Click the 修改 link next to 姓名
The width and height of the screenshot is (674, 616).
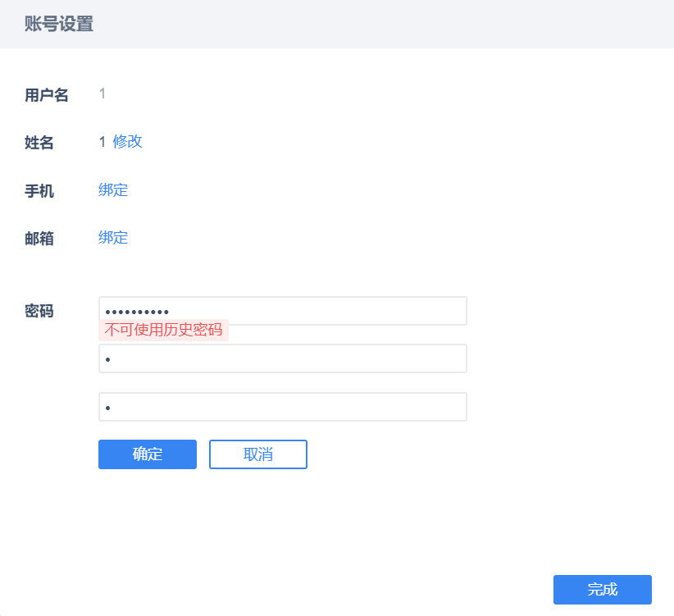click(128, 142)
